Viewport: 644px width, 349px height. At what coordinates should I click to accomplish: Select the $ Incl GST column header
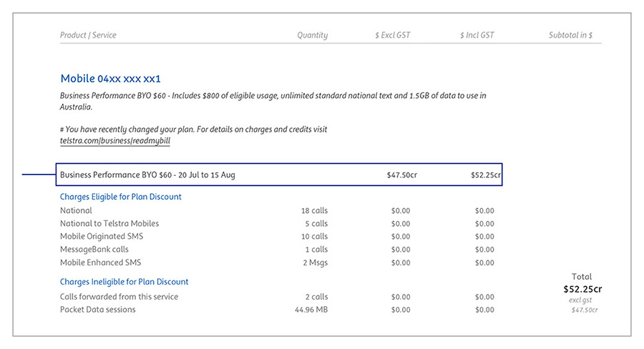click(477, 35)
